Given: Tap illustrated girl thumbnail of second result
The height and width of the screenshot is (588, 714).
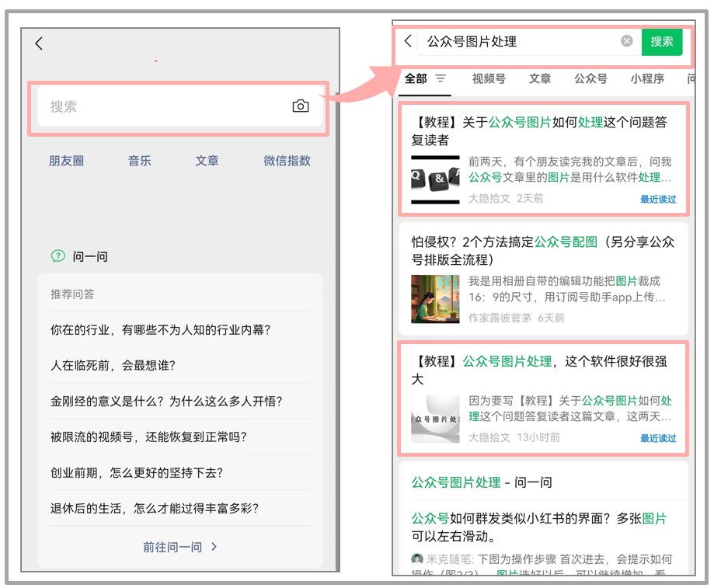Looking at the screenshot, I should tap(435, 299).
